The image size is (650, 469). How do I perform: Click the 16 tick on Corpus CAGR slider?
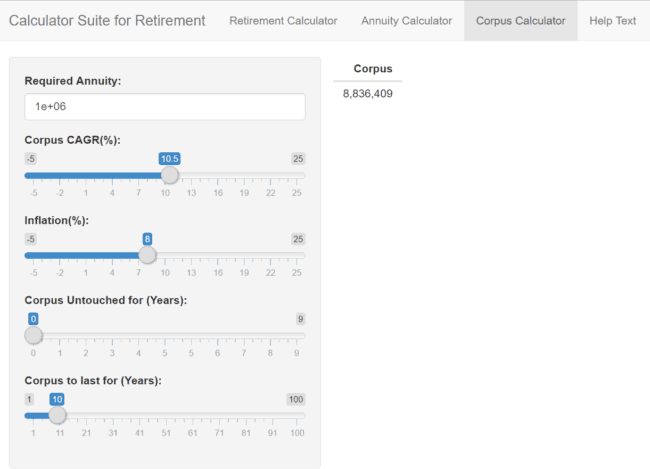218,193
